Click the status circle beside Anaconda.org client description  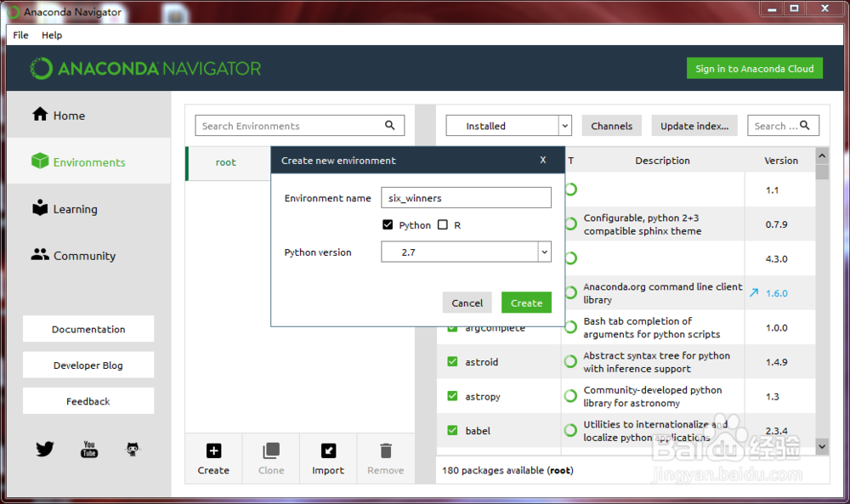click(x=570, y=292)
